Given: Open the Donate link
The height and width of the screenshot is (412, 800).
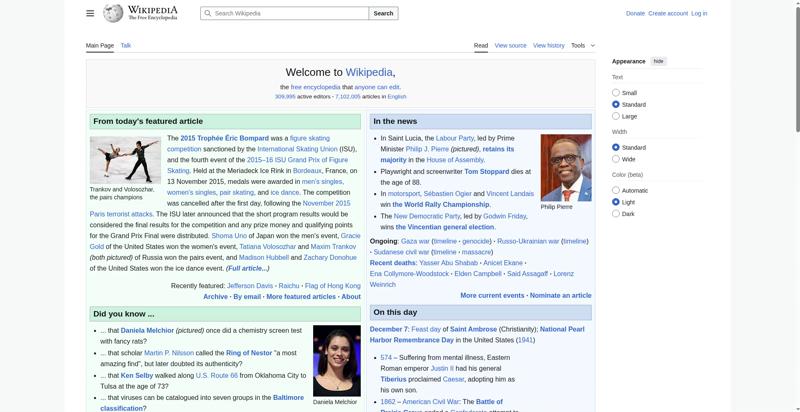Looking at the screenshot, I should coord(635,13).
